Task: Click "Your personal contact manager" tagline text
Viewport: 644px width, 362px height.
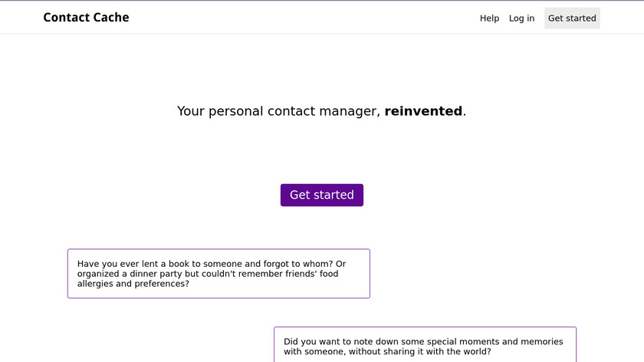Action: (x=278, y=111)
